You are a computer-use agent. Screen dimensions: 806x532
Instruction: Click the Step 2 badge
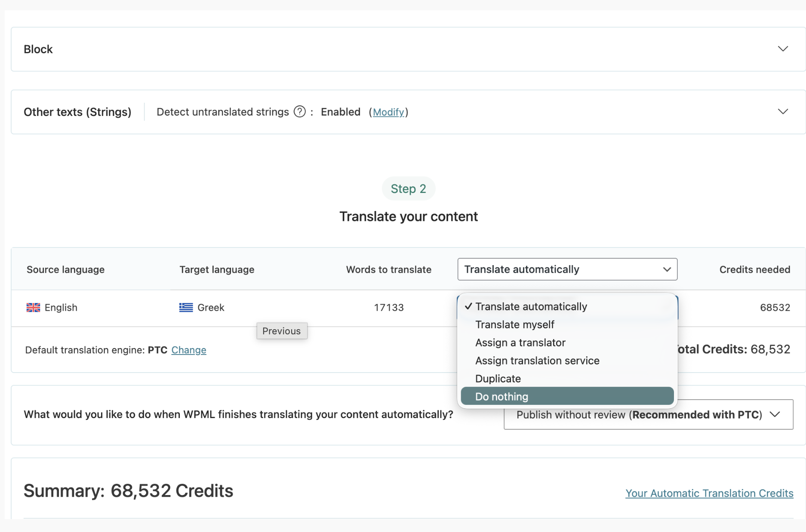tap(408, 189)
